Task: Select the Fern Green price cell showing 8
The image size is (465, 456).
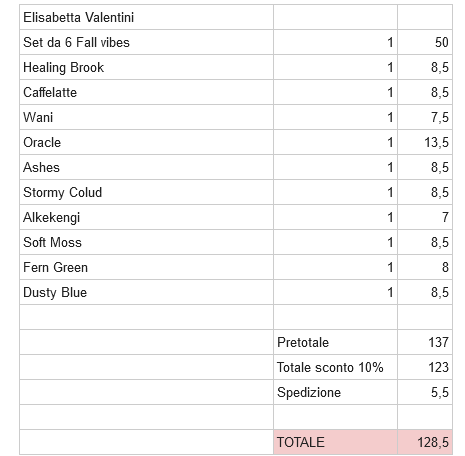Action: click(425, 267)
